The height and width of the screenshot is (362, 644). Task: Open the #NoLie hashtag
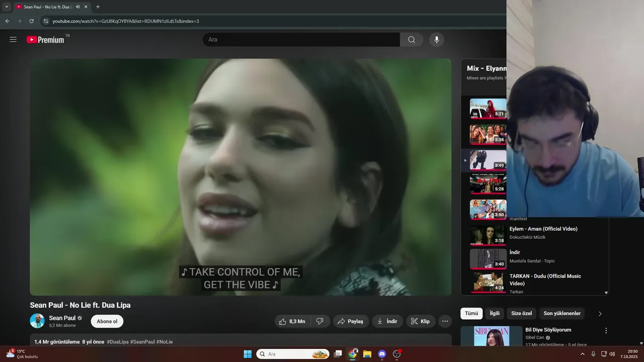point(165,342)
